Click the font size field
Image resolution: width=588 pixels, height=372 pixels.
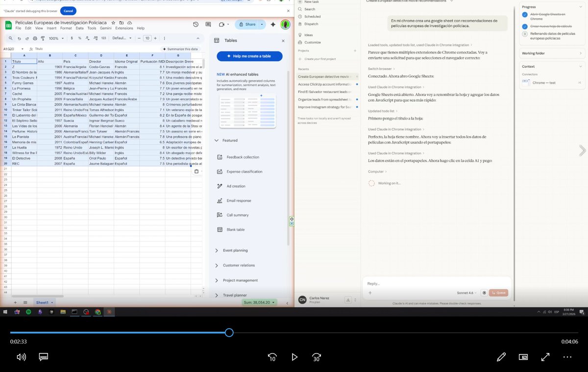point(147,38)
